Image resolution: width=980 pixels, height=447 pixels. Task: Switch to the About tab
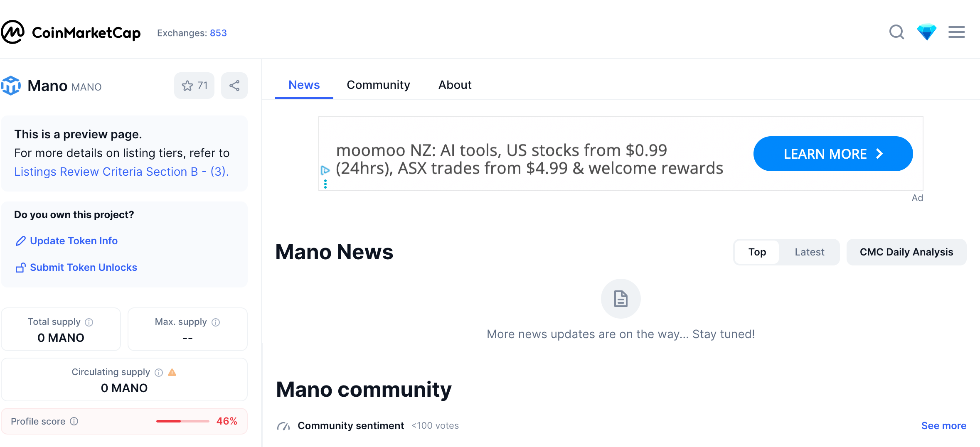pyautogui.click(x=455, y=85)
